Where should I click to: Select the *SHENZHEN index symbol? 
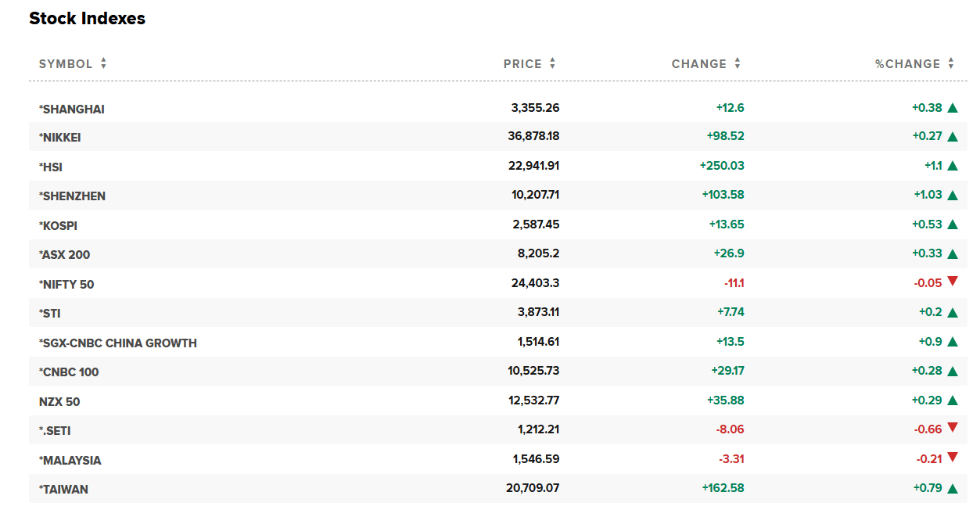click(72, 196)
